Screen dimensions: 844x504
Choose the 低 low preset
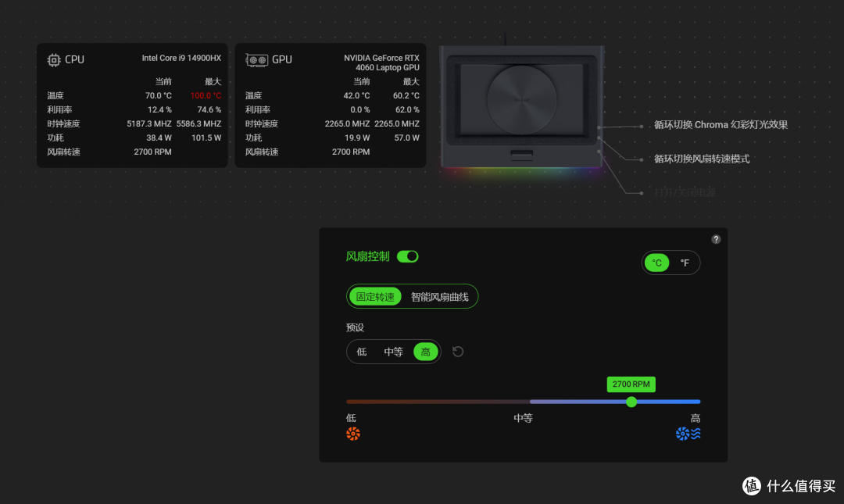[362, 352]
